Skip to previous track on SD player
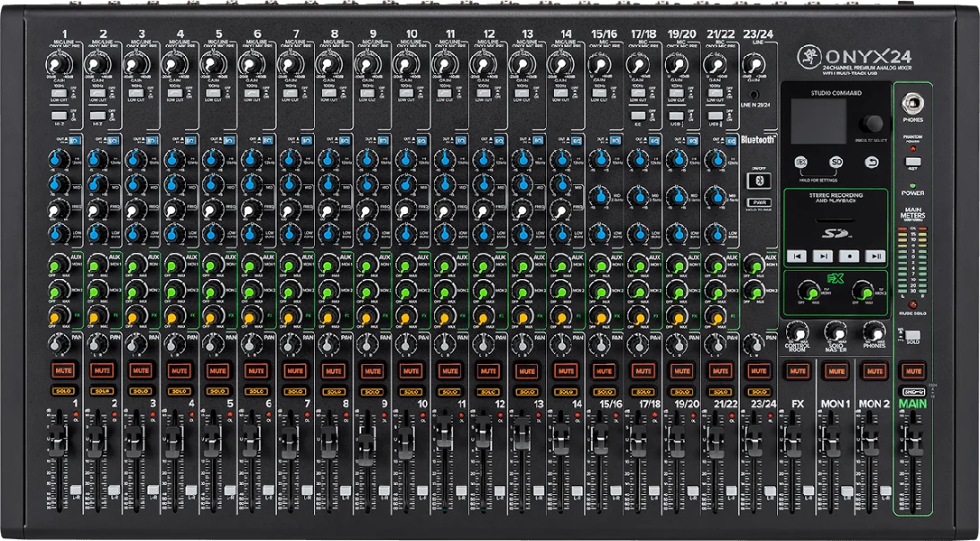The height and width of the screenshot is (541, 980). [x=796, y=256]
